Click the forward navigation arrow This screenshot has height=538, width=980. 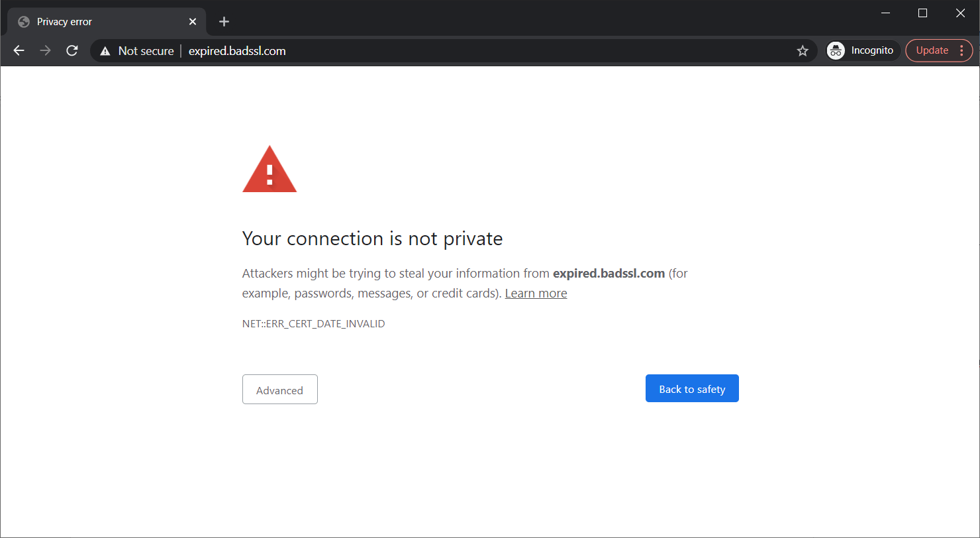coord(46,50)
